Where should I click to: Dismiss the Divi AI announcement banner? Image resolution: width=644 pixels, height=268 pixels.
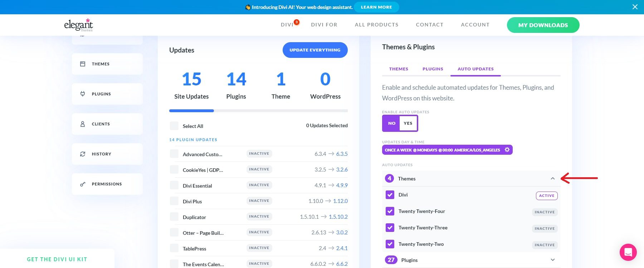[x=635, y=7]
